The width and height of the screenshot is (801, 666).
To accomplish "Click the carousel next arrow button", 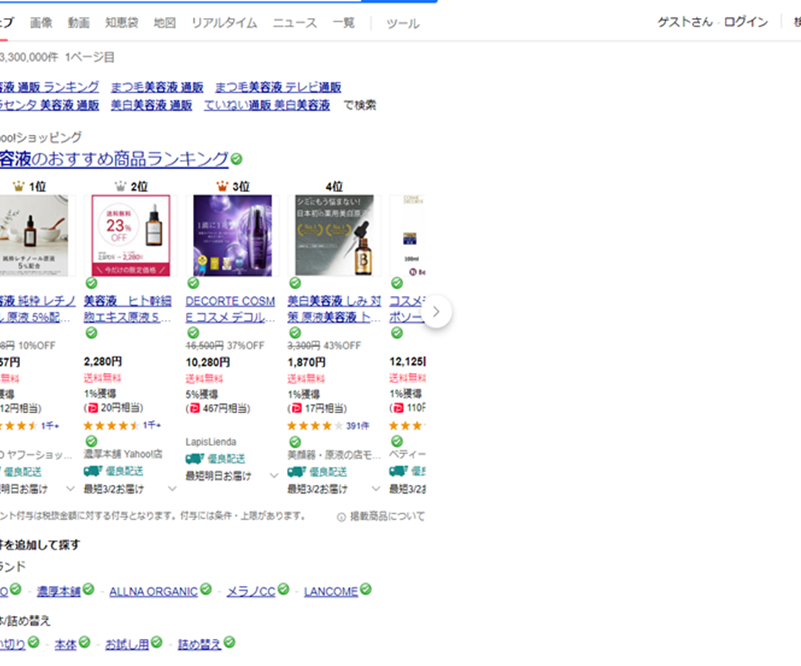I will click(436, 312).
